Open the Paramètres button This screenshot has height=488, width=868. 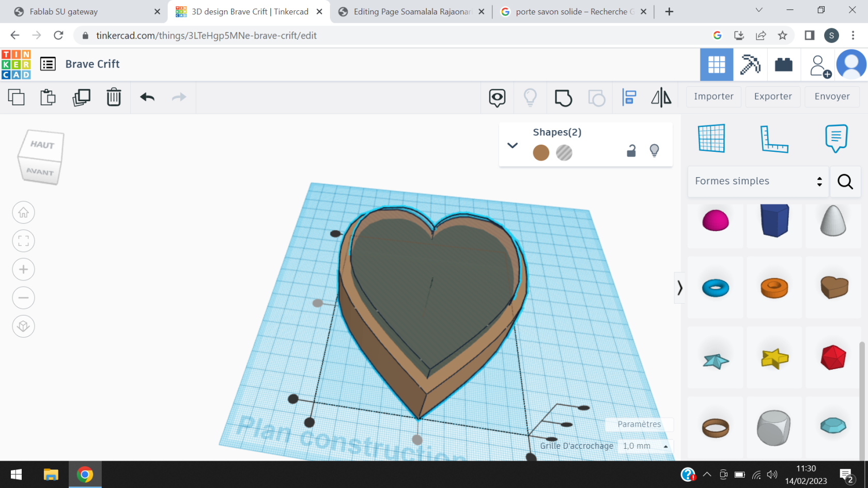[639, 424]
